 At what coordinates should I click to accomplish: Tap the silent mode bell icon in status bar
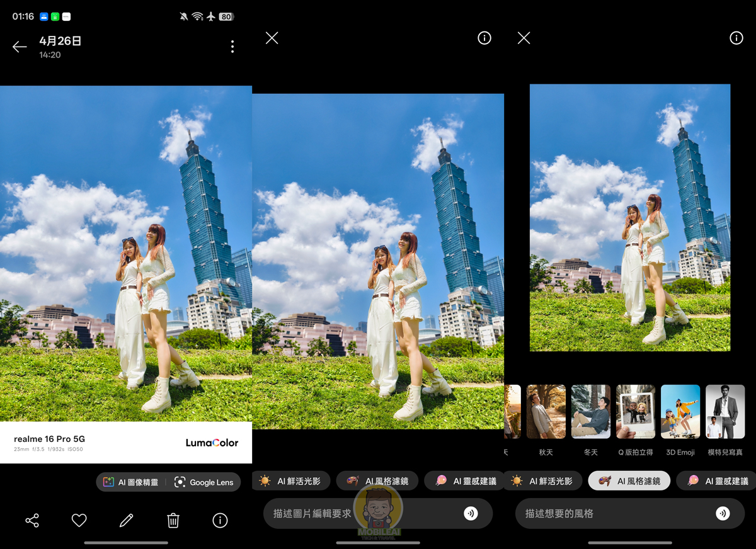coord(183,16)
